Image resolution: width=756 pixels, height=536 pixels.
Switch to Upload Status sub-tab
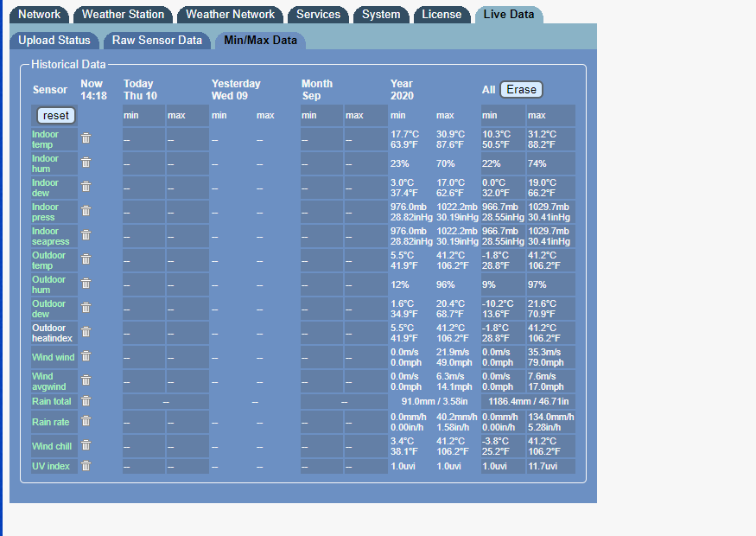54,41
